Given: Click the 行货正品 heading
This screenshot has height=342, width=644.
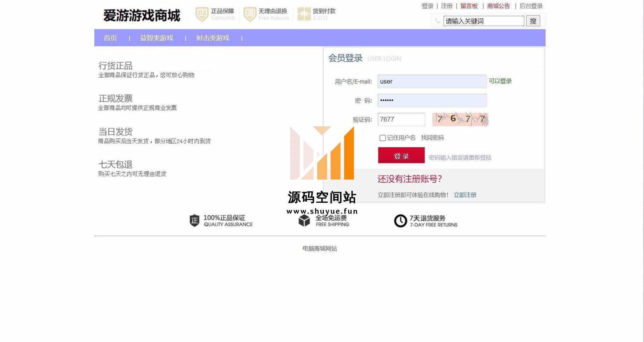Looking at the screenshot, I should pyautogui.click(x=116, y=66).
